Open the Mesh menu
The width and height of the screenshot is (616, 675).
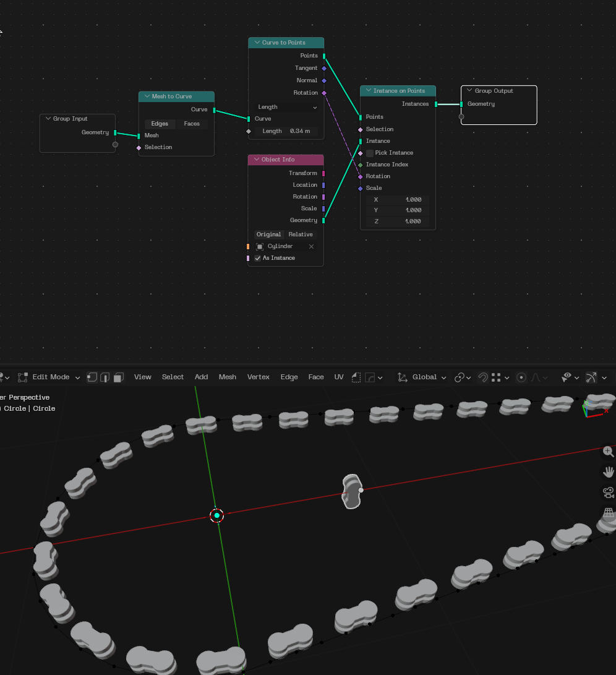[227, 377]
